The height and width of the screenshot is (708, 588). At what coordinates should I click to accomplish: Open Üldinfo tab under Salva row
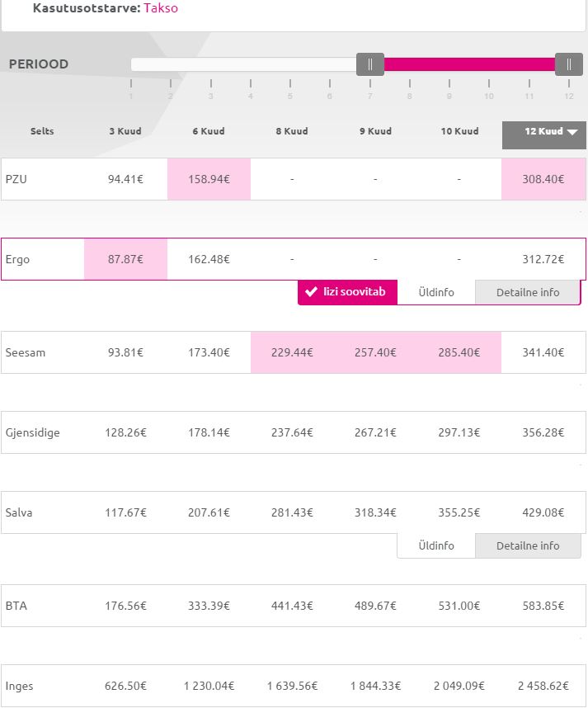click(x=436, y=545)
